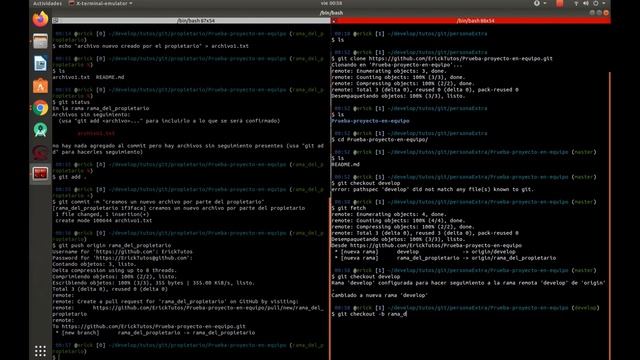The height and width of the screenshot is (360, 640).
Task: Click the active red terminal icon in dock
Action: click(x=40, y=174)
